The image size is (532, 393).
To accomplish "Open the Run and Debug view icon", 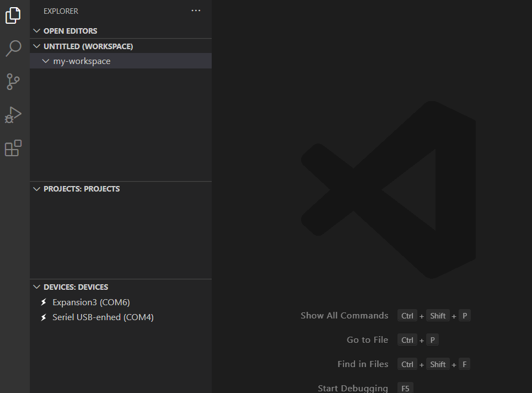I will tap(13, 115).
